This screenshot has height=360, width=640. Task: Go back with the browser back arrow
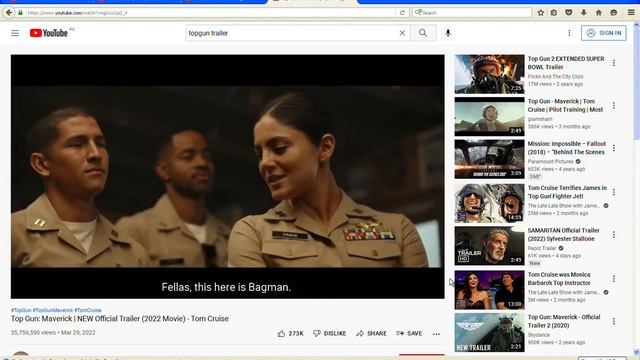coord(9,13)
